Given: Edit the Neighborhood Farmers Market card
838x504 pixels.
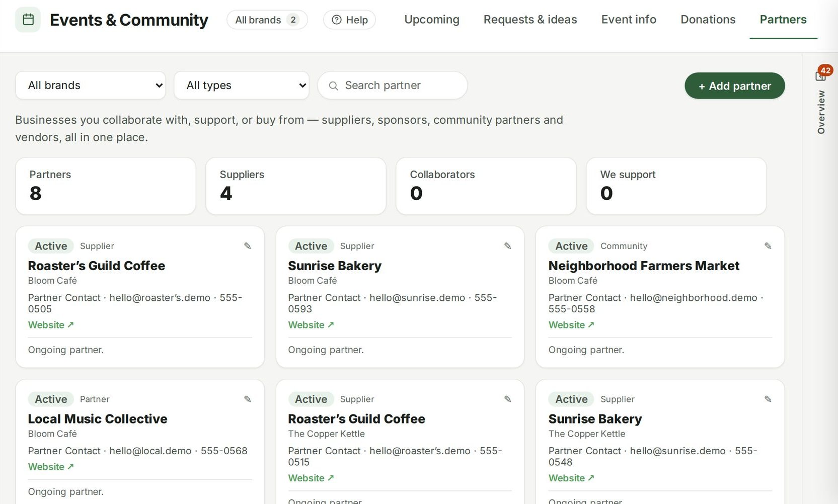Looking at the screenshot, I should coord(768,246).
